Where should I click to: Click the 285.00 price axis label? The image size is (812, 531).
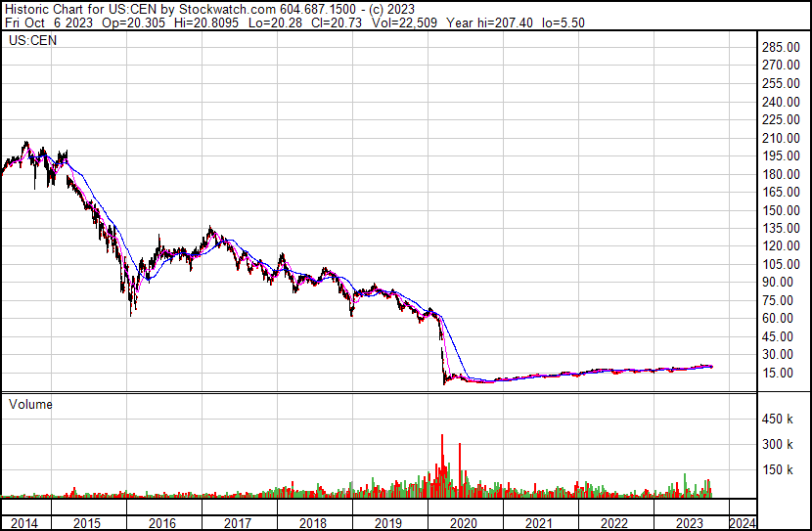[781, 47]
